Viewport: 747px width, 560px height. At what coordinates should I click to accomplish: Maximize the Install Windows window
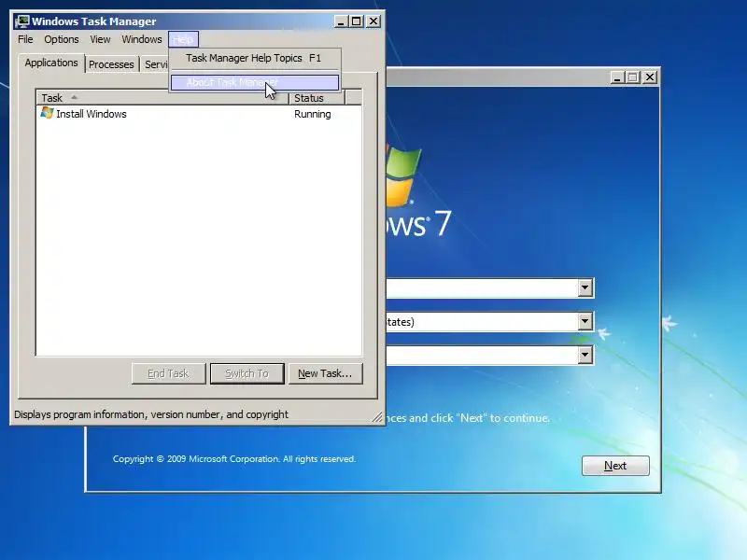click(x=633, y=77)
